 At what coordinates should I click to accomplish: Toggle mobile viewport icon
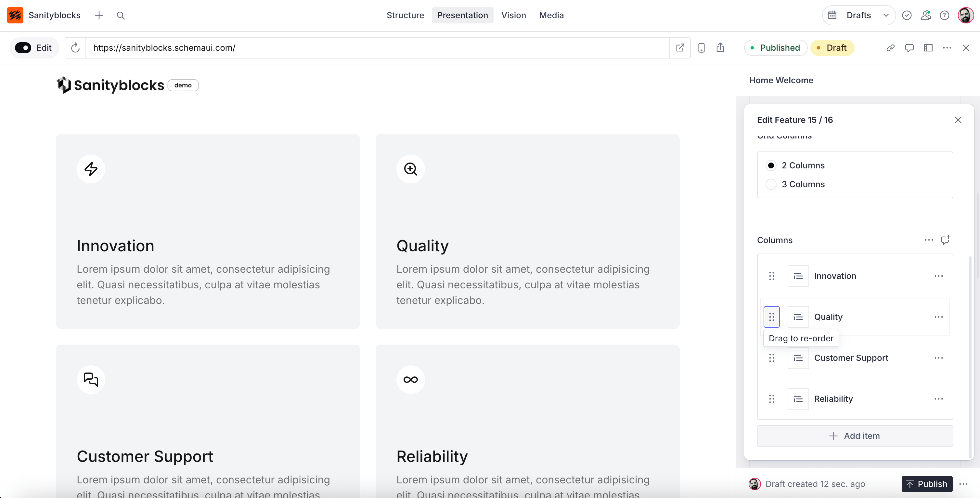[701, 47]
